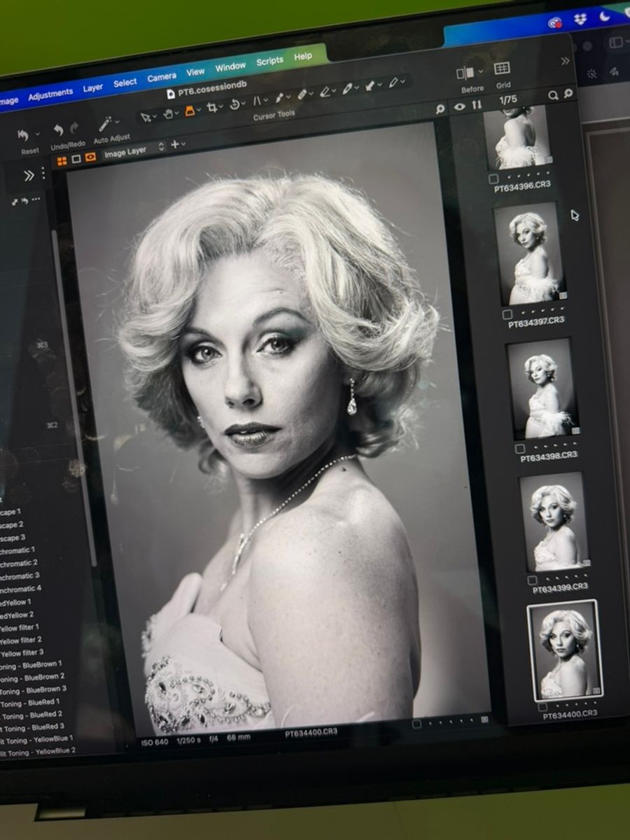Screen dimensions: 630x840
Task: Open tool panel three-dot options menu
Action: (43, 173)
